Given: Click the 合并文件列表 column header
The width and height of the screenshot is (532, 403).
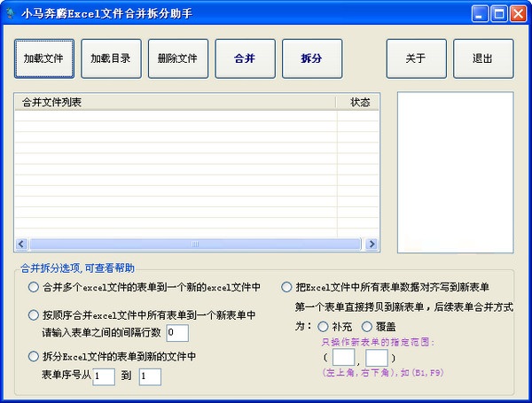Looking at the screenshot, I should 176,102.
